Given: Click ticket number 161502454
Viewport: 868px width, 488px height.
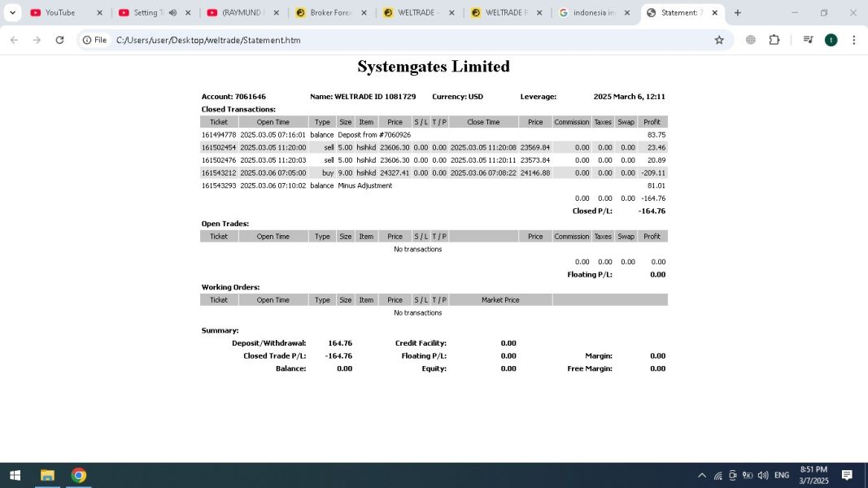Looking at the screenshot, I should (x=219, y=148).
